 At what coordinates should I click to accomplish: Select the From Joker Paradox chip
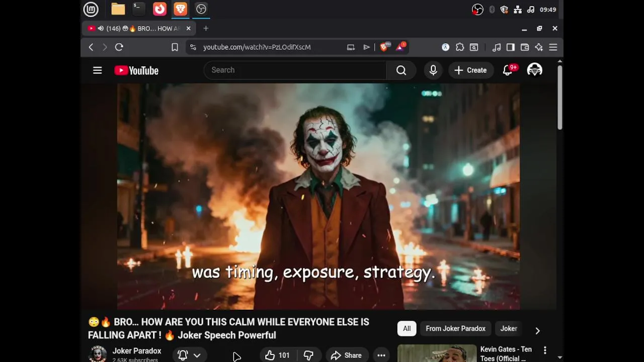pyautogui.click(x=455, y=329)
